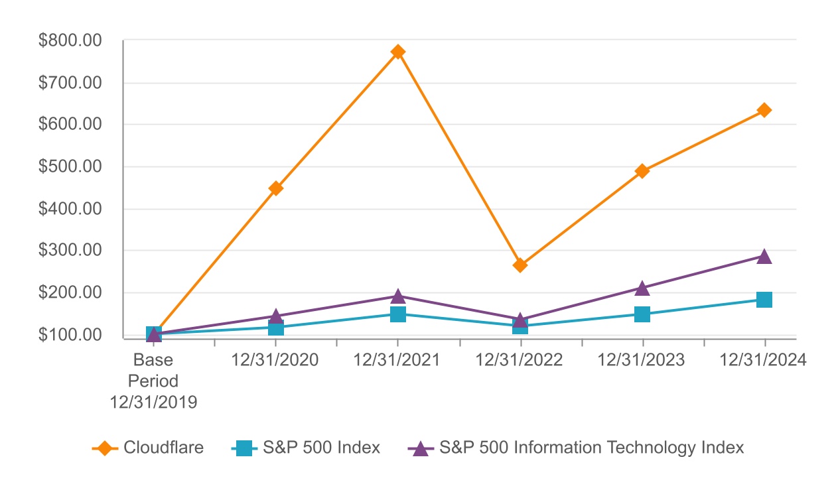836x504 pixels.
Task: Click Cloudflare's orange diamond marker at 12/31/2021 peak
Action: click(x=398, y=52)
